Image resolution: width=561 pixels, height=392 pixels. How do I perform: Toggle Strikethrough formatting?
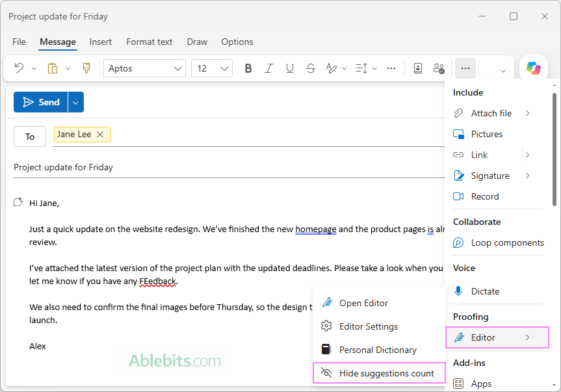(311, 68)
